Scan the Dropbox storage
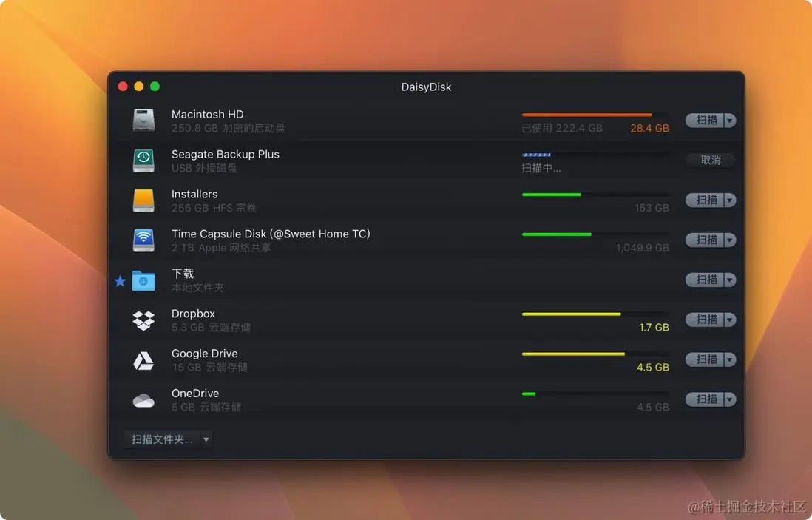The image size is (812, 520). [x=705, y=320]
